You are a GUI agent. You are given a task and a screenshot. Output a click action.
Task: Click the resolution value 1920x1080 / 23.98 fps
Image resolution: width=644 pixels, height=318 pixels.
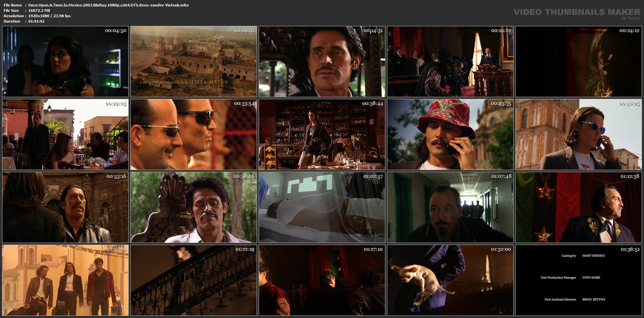[49, 16]
